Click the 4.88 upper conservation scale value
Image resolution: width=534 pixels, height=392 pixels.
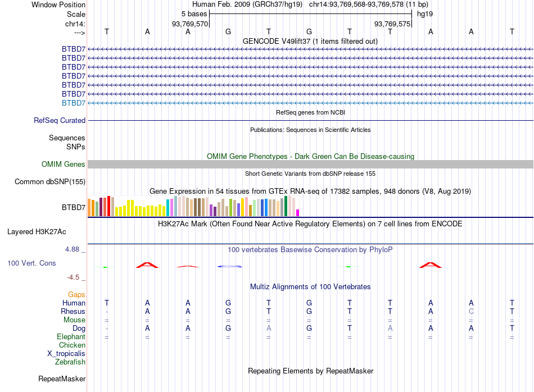pyautogui.click(x=72, y=249)
